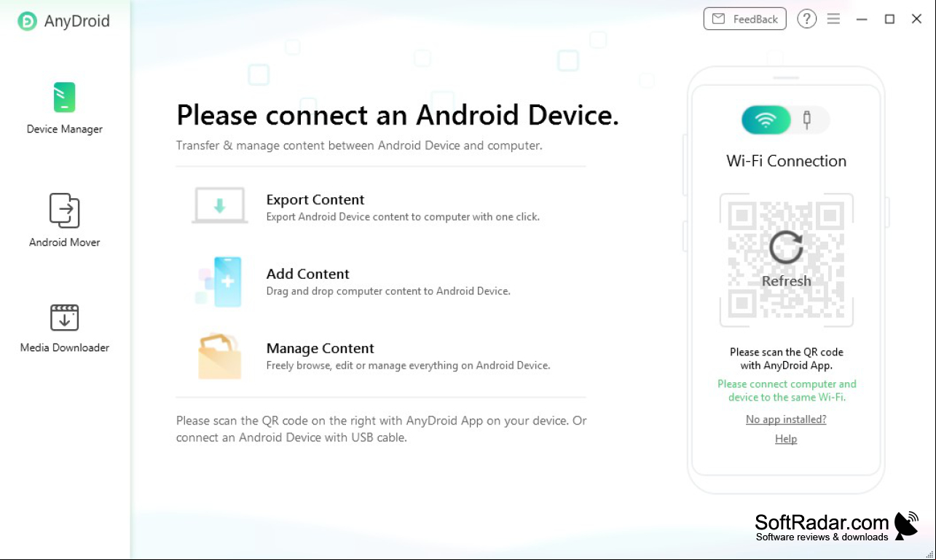Click the Device Manager label
Screen dimensions: 936x560
64,129
